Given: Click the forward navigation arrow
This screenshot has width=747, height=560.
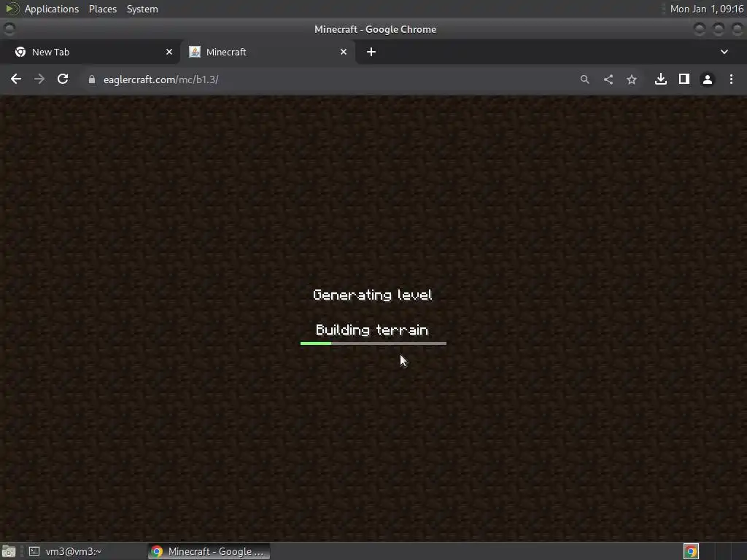Looking at the screenshot, I should tap(39, 79).
